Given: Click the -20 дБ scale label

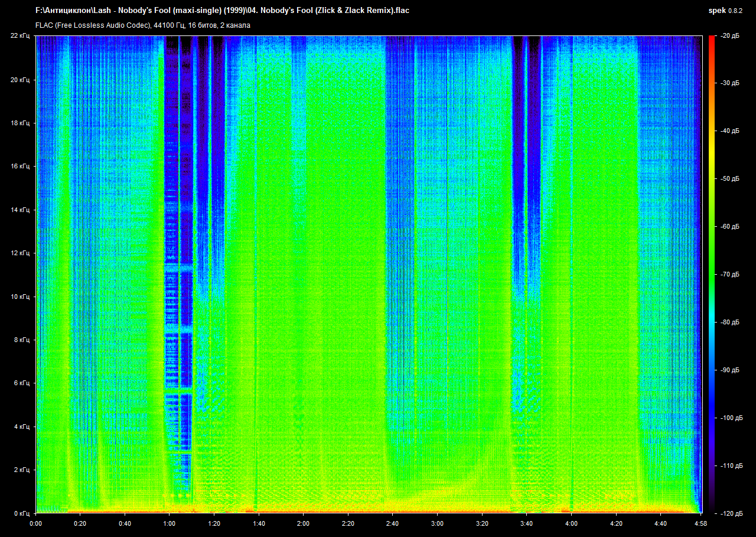Looking at the screenshot, I should pyautogui.click(x=730, y=36).
